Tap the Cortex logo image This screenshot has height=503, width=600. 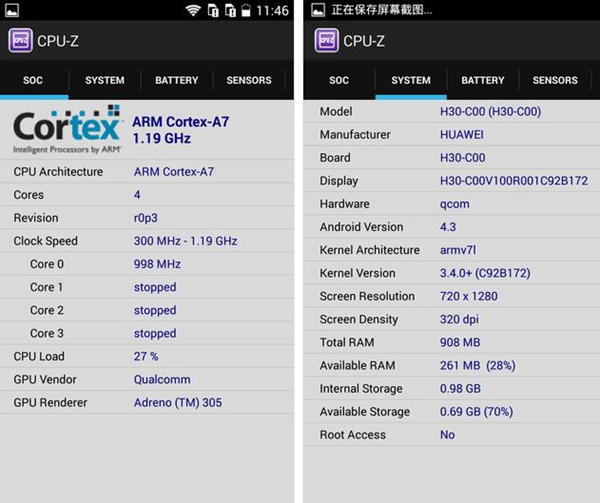67,129
